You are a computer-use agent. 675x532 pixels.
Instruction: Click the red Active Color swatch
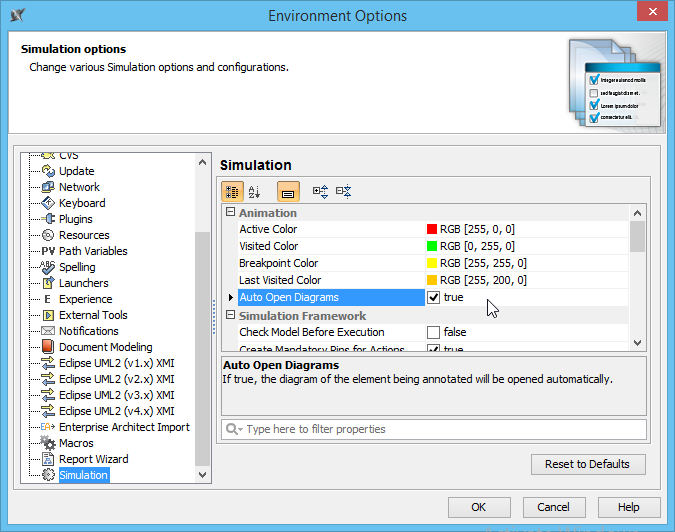(432, 229)
